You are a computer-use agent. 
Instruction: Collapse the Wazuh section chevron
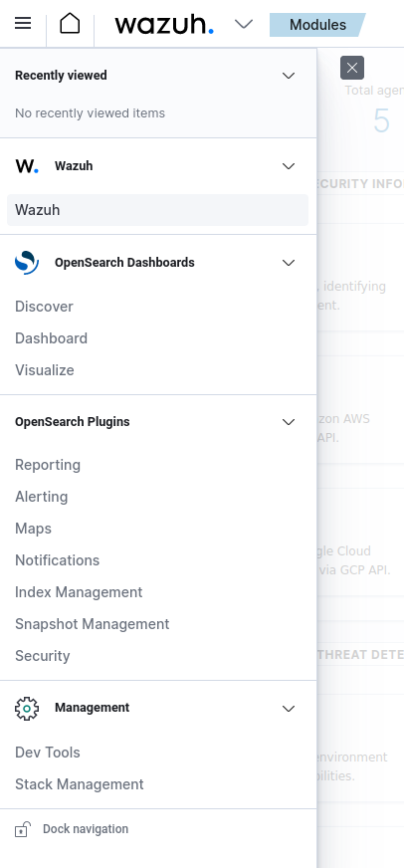pos(289,166)
